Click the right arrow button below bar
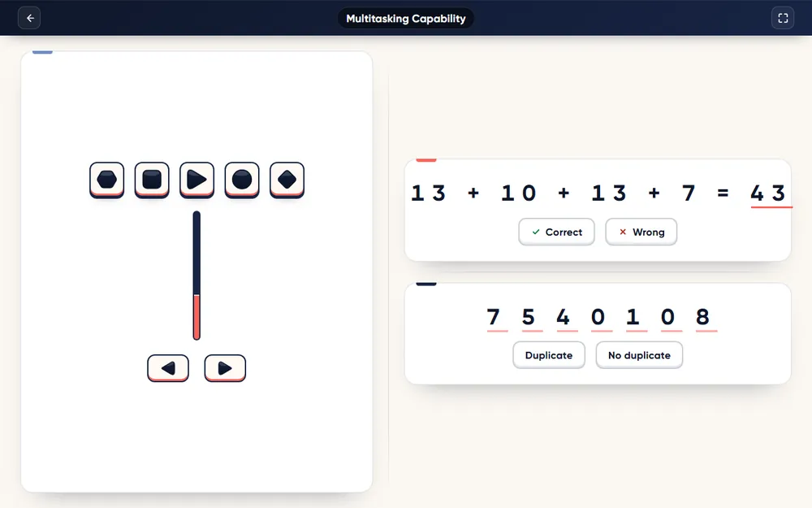812x508 pixels. pyautogui.click(x=225, y=368)
